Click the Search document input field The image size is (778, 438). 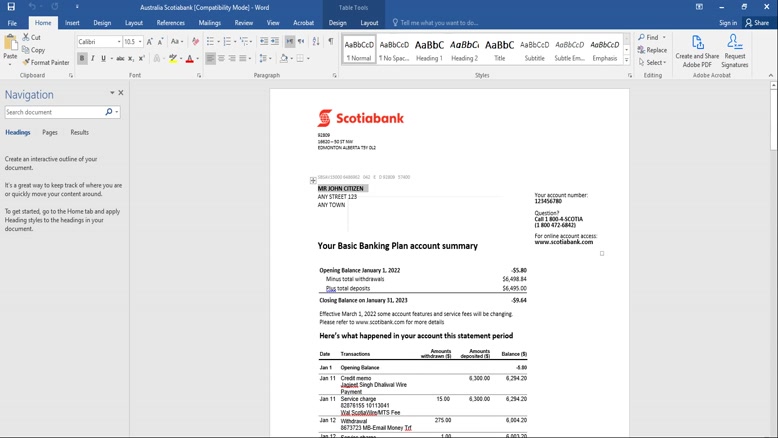pos(54,112)
